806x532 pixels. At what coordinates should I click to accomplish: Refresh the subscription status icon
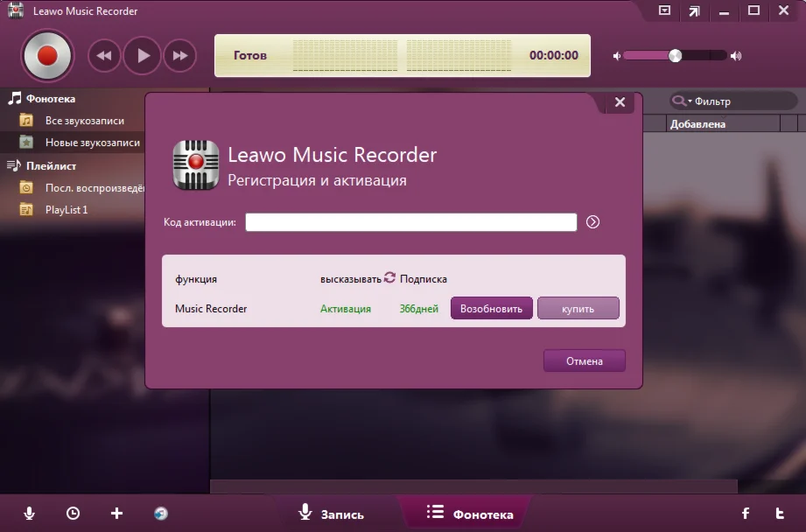[389, 277]
